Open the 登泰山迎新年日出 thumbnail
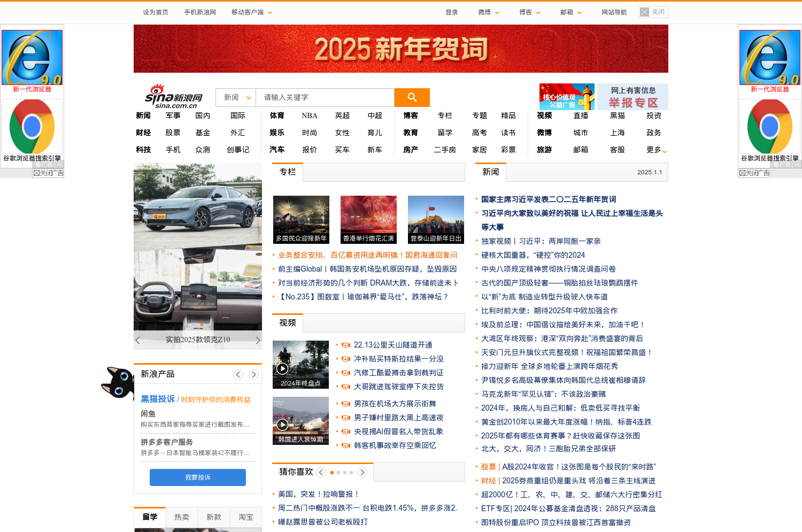The width and height of the screenshot is (802, 532). 436,220
